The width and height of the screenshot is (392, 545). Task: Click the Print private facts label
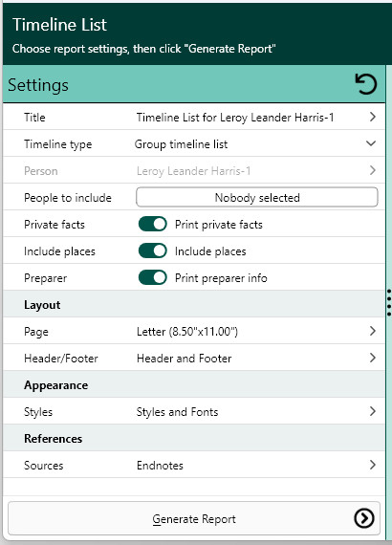click(219, 225)
